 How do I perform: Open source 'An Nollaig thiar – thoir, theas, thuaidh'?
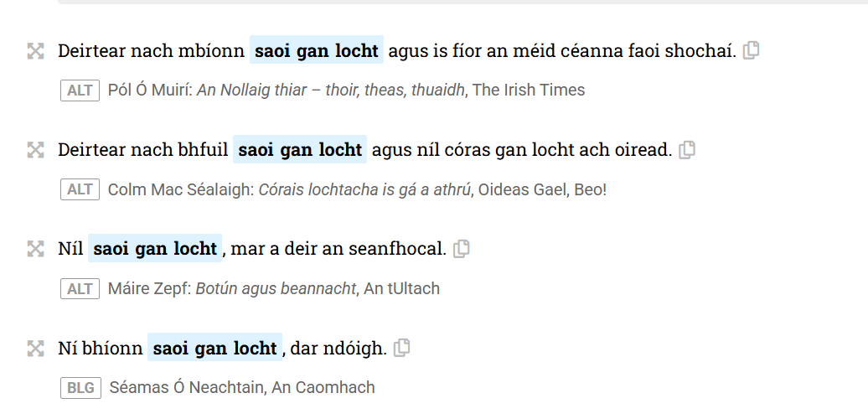[332, 90]
